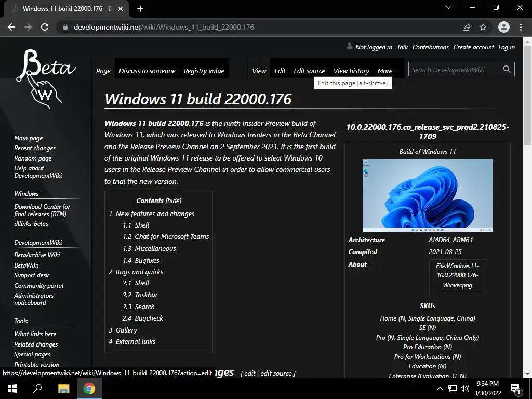Select the Page tab
This screenshot has width=532, height=399.
(103, 71)
